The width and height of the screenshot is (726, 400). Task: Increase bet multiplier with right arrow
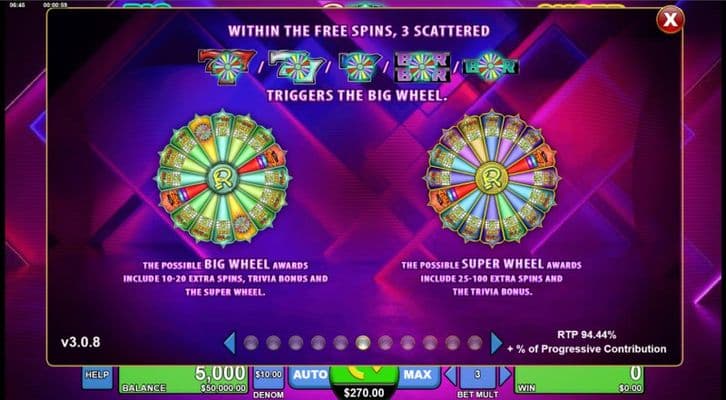tap(505, 375)
